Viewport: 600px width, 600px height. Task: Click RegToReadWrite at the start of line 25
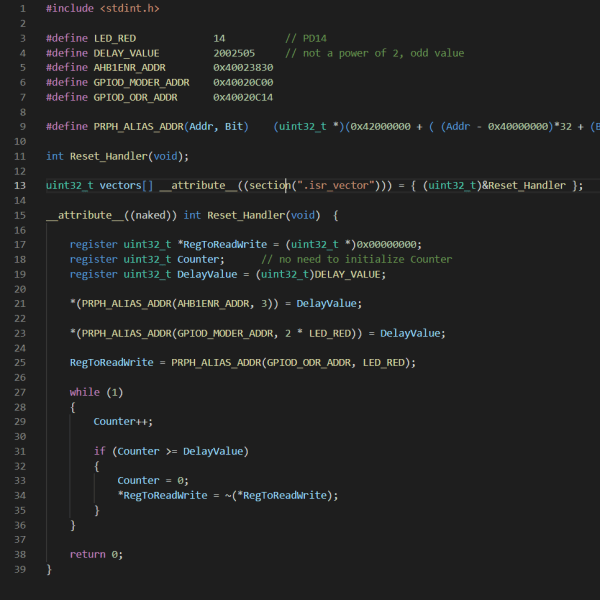[x=112, y=363]
